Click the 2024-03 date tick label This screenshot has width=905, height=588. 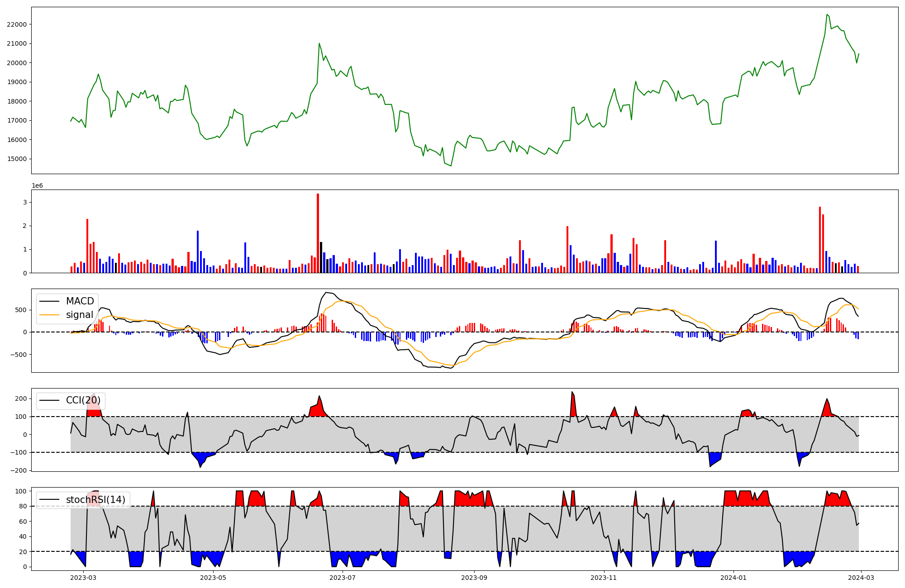coord(861,577)
